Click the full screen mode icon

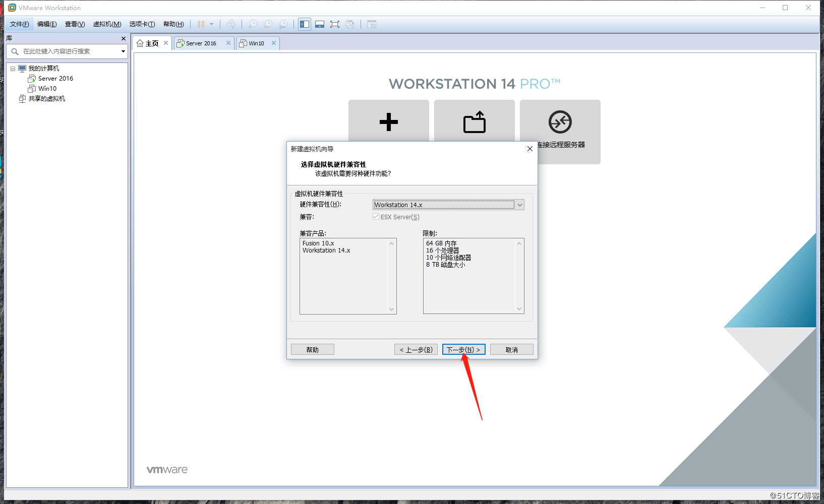pos(335,24)
